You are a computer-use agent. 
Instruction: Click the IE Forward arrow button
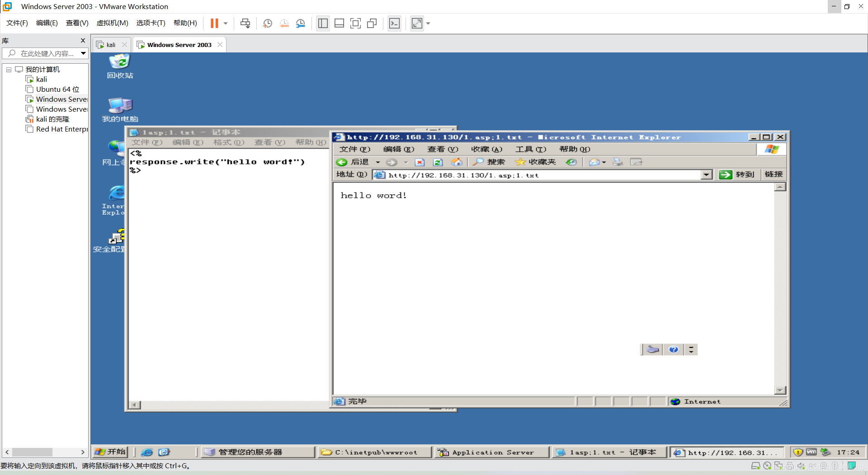[x=392, y=162]
